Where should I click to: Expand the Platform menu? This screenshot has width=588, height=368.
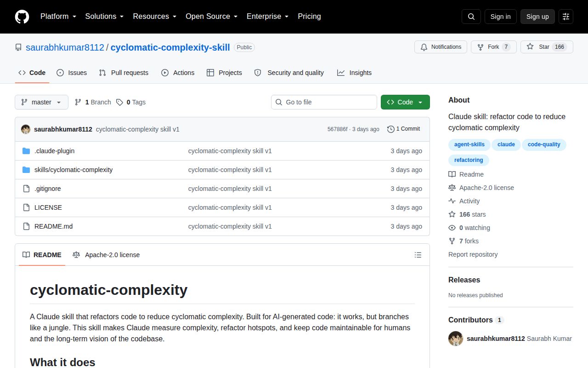tap(58, 17)
